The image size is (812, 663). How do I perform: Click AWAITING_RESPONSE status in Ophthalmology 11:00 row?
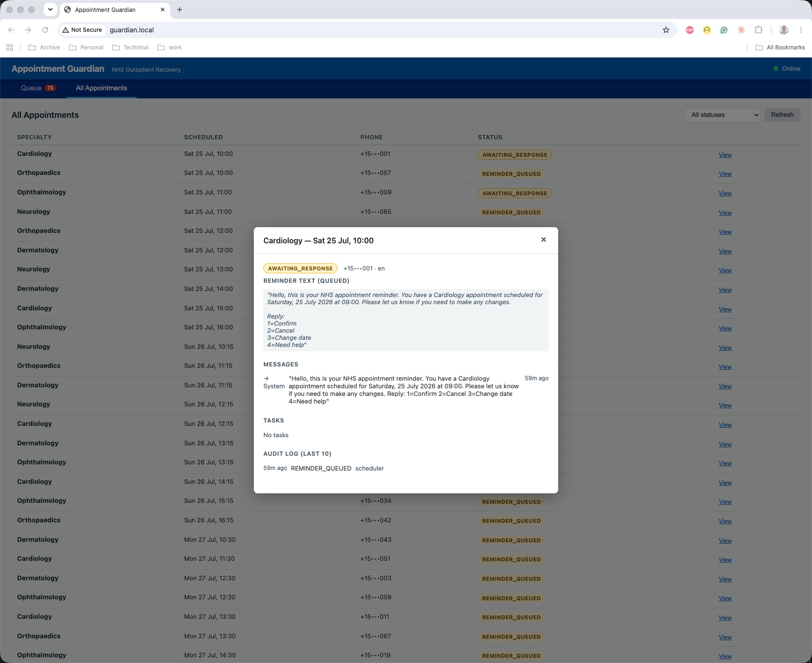click(515, 193)
